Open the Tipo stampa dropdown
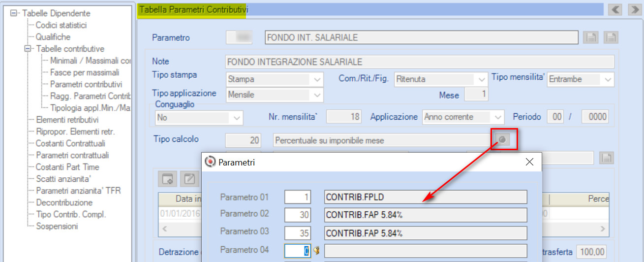644x262 pixels. (316, 79)
